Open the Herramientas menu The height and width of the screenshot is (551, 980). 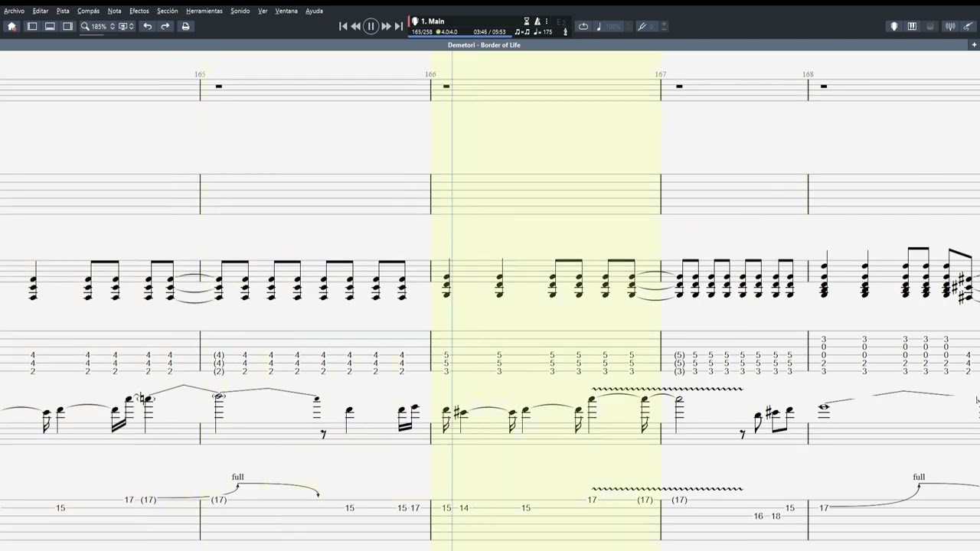click(x=204, y=11)
